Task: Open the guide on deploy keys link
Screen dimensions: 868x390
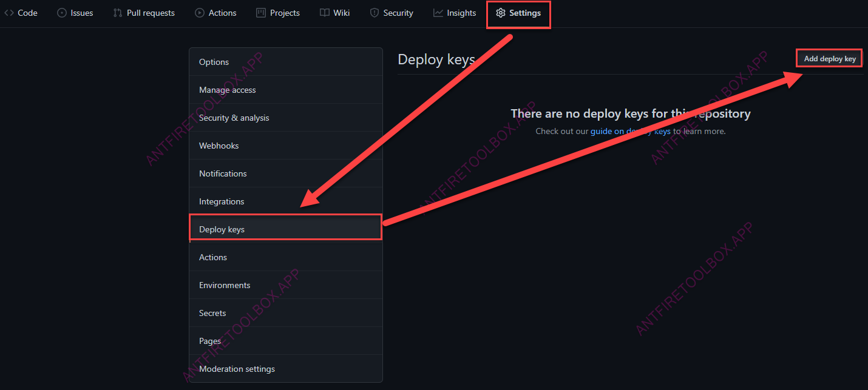Action: click(x=631, y=131)
